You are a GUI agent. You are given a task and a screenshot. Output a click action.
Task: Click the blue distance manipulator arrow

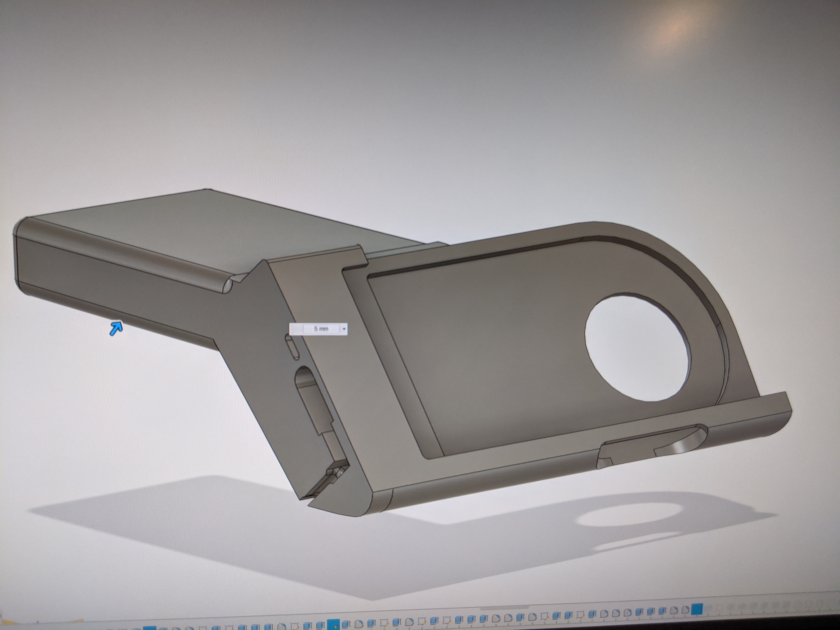pos(116,328)
